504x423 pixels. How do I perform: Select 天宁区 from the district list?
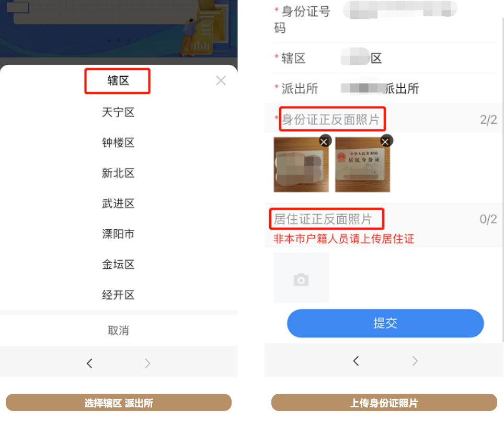click(x=118, y=112)
